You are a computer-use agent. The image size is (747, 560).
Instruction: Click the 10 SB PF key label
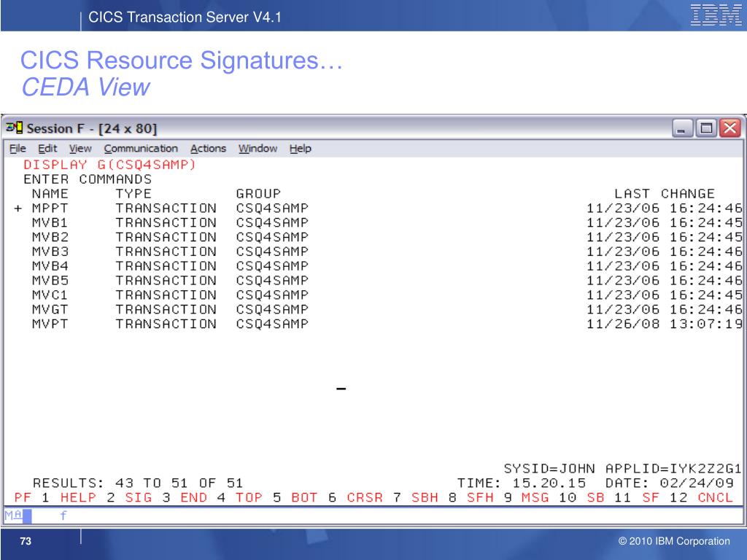581,497
